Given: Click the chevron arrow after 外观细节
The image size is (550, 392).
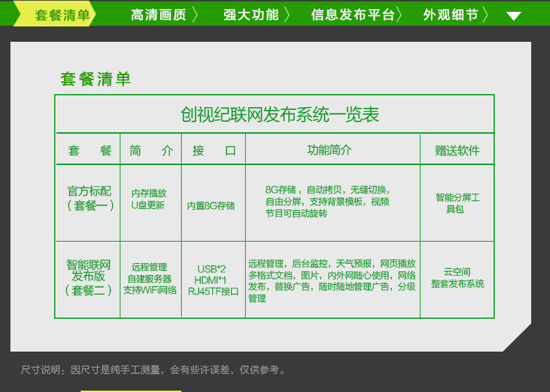Looking at the screenshot, I should [x=485, y=15].
